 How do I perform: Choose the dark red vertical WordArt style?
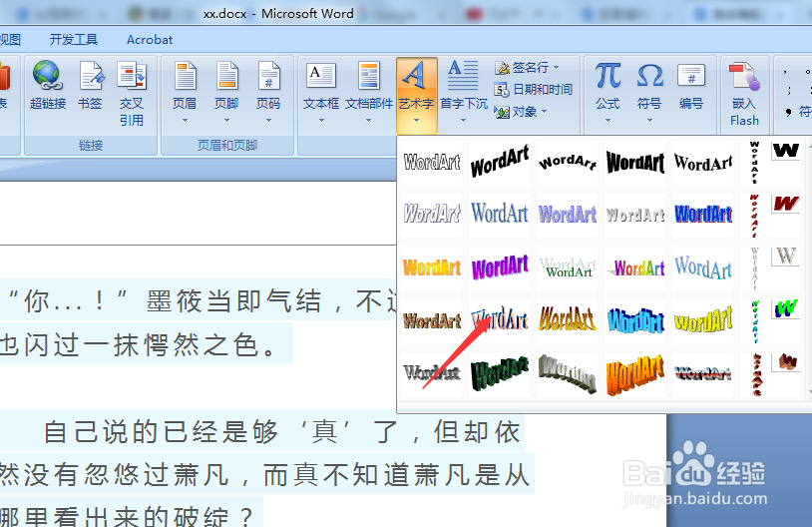point(754,215)
